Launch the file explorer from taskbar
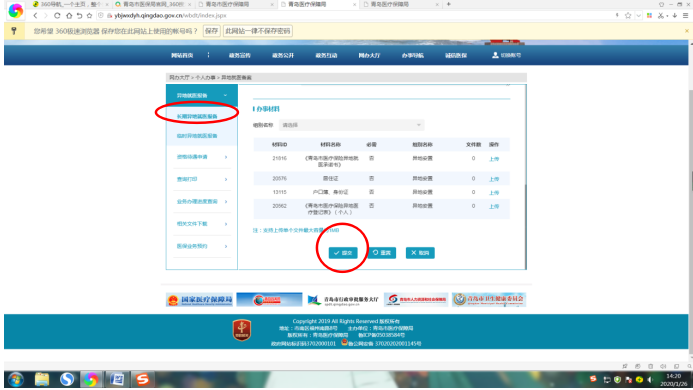The height and width of the screenshot is (390, 693). (42, 379)
